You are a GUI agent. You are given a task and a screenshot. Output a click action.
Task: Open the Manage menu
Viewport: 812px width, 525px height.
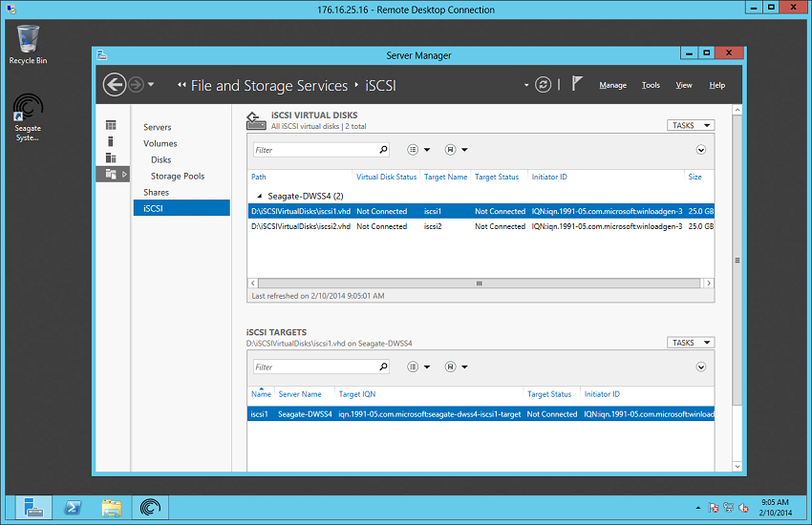tap(612, 85)
